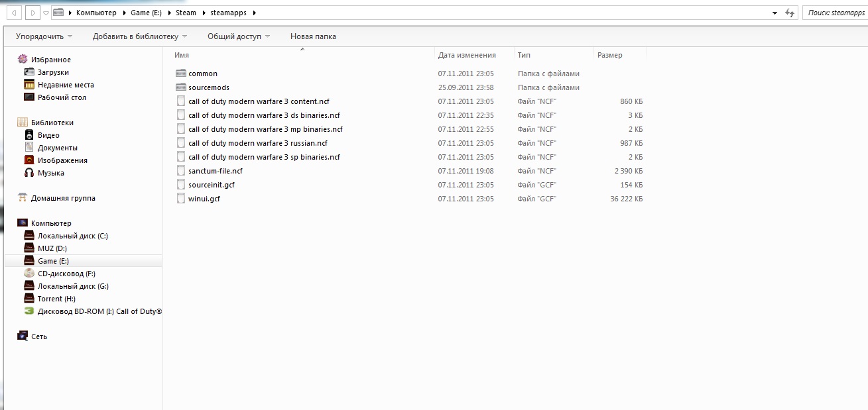The height and width of the screenshot is (410, 868).
Task: Click icon of modern warfare 3 ds binaries.ncf
Action: [x=181, y=115]
